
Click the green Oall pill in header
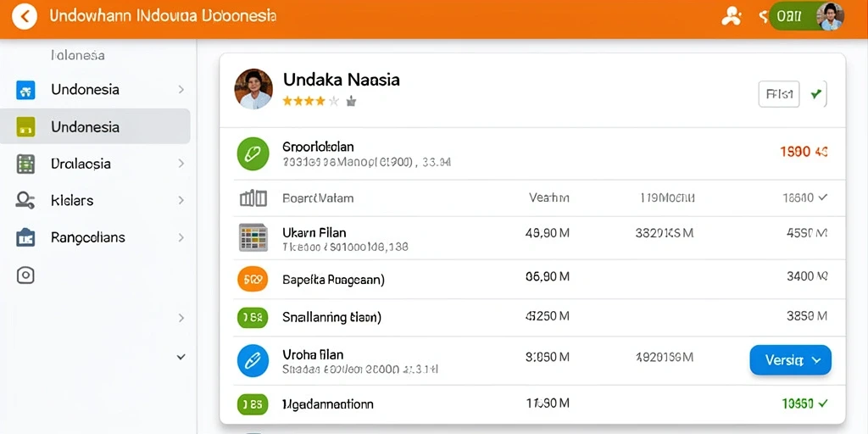click(793, 17)
